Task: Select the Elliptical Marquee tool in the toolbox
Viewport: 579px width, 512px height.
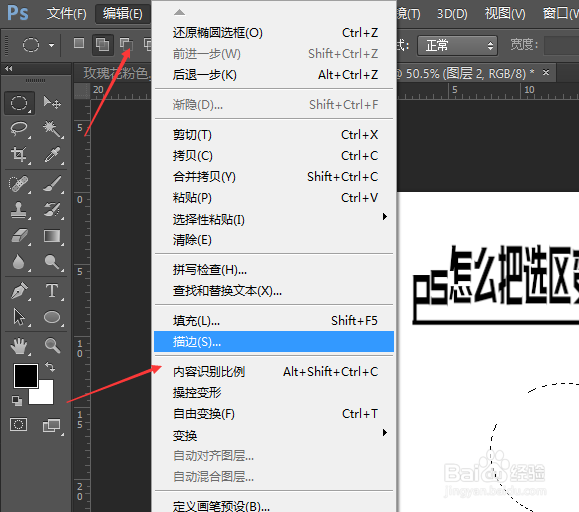Action: [19, 103]
